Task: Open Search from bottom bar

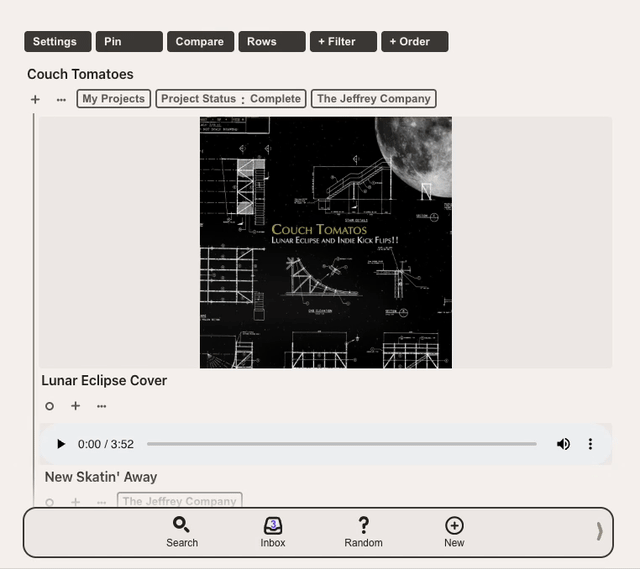Action: 182,532
